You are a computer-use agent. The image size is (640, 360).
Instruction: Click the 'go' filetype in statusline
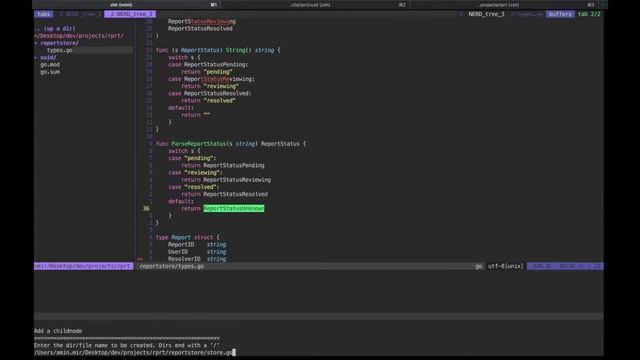[478, 266]
